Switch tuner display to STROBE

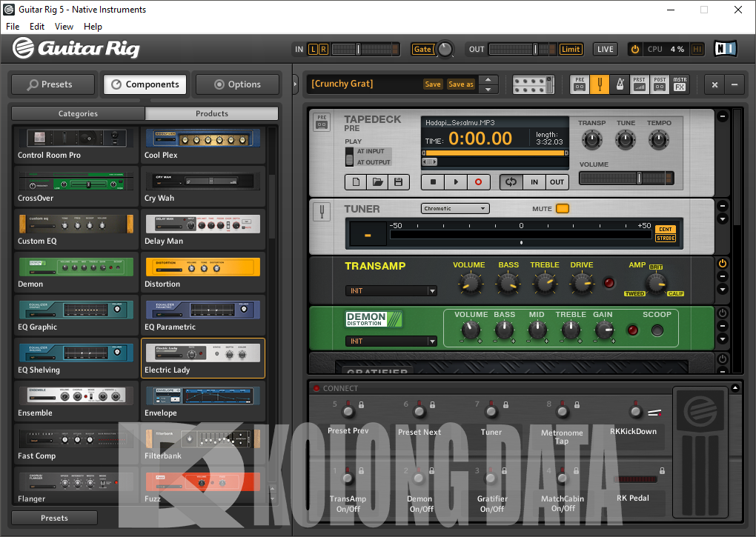click(x=666, y=238)
